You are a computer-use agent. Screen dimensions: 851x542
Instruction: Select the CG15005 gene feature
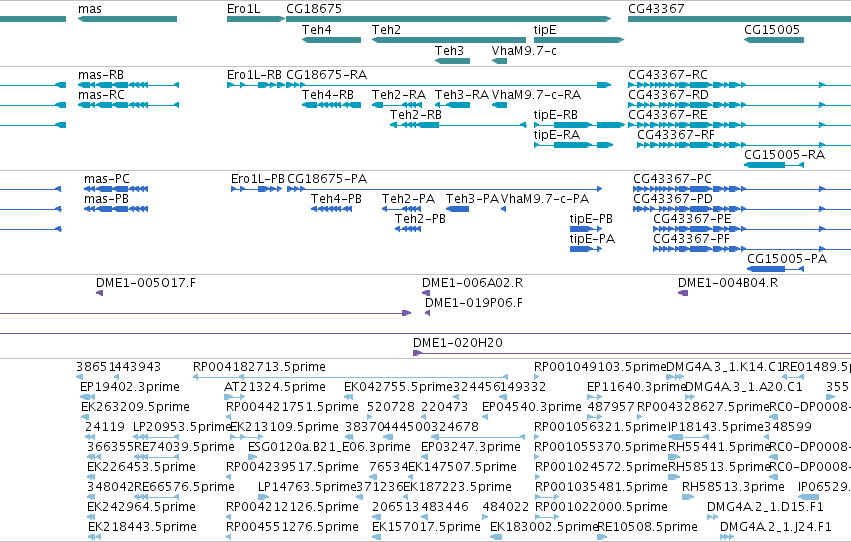tap(773, 40)
